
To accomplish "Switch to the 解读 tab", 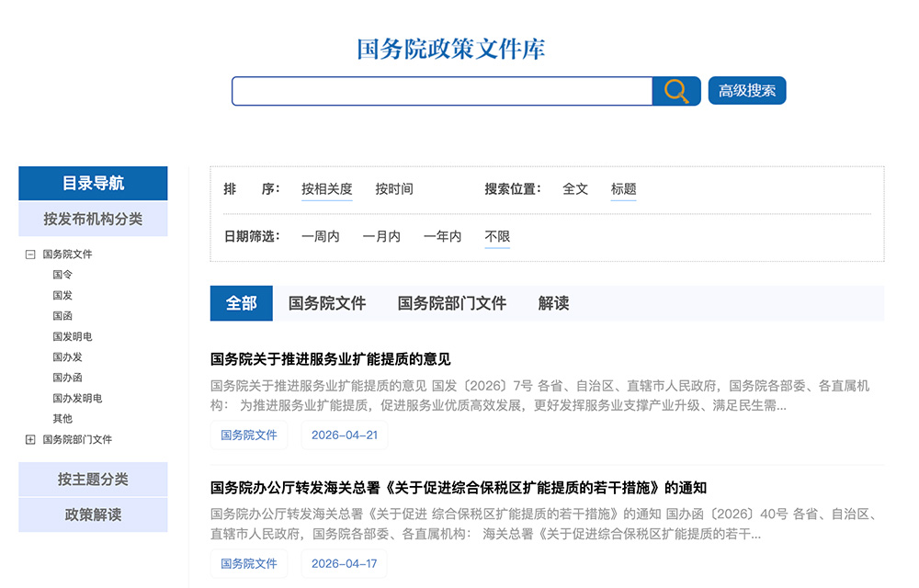I will [x=554, y=303].
